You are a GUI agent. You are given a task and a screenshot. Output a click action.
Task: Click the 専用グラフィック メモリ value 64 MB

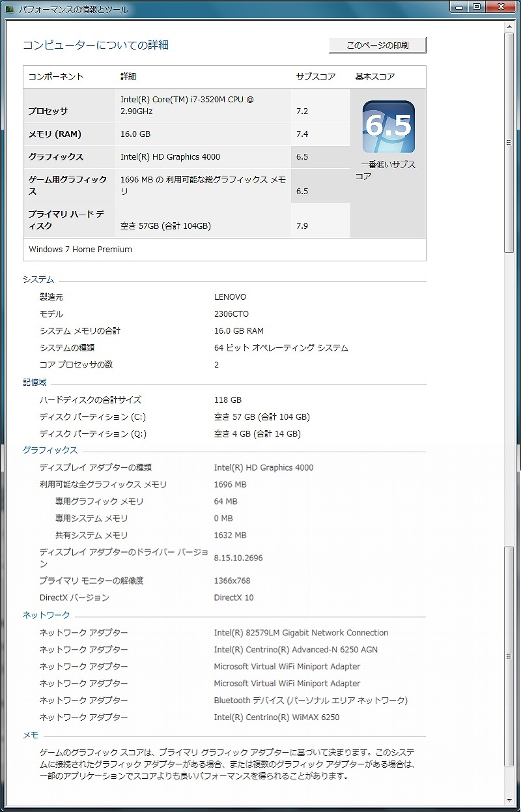point(226,502)
